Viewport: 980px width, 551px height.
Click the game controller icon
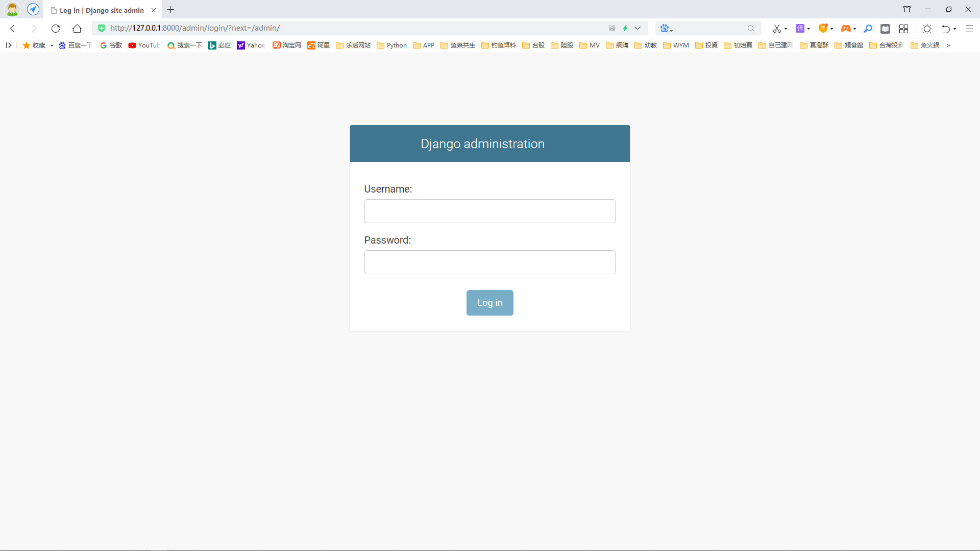(x=846, y=29)
